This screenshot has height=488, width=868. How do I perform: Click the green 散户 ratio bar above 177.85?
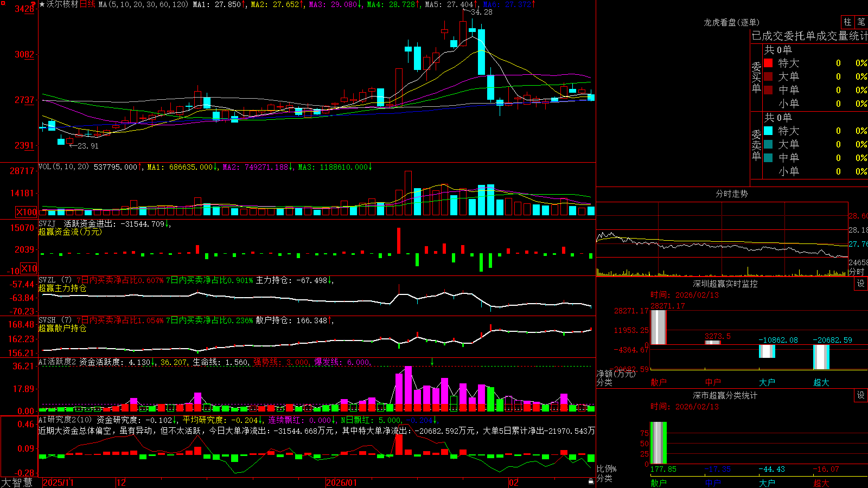click(659, 443)
